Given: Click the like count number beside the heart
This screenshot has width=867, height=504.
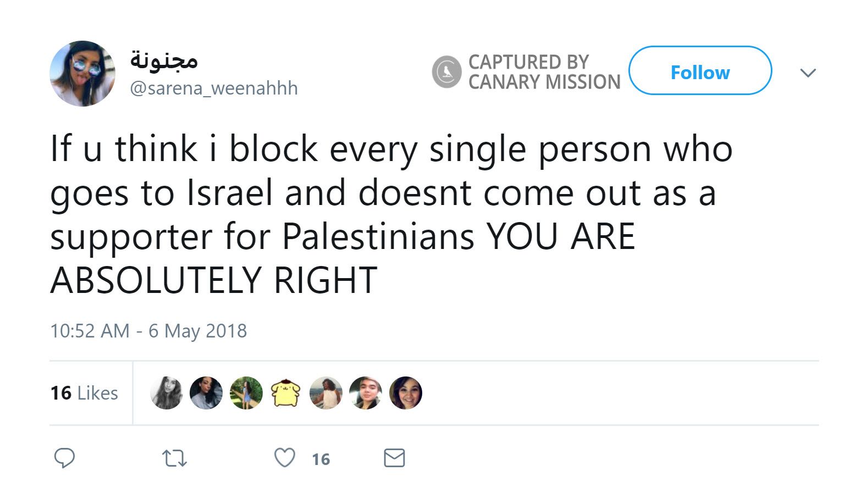Looking at the screenshot, I should (321, 459).
